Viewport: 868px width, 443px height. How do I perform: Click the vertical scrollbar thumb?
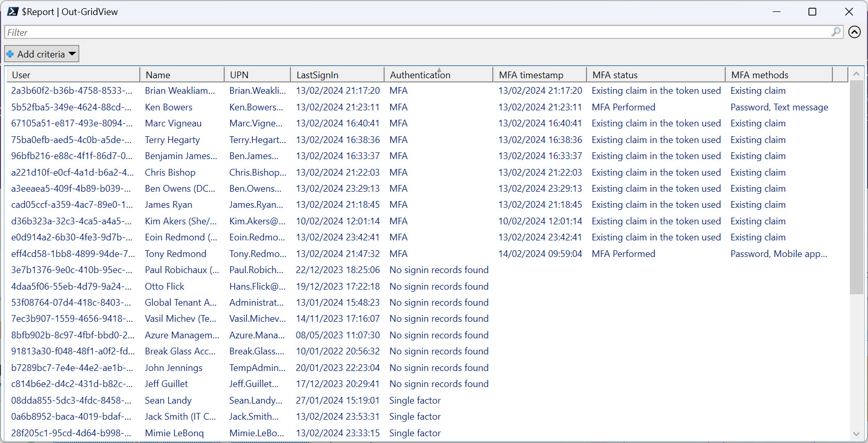(x=856, y=187)
